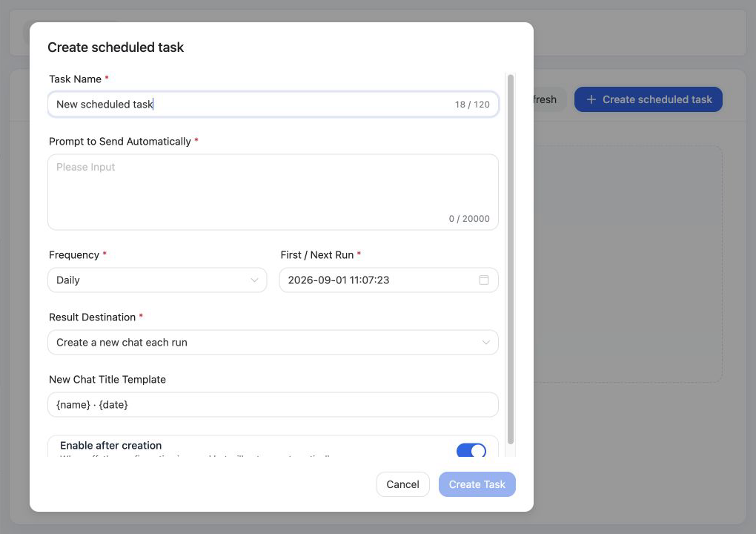This screenshot has height=534, width=756.
Task: Toggle the Enable after creation switch
Action: [471, 450]
